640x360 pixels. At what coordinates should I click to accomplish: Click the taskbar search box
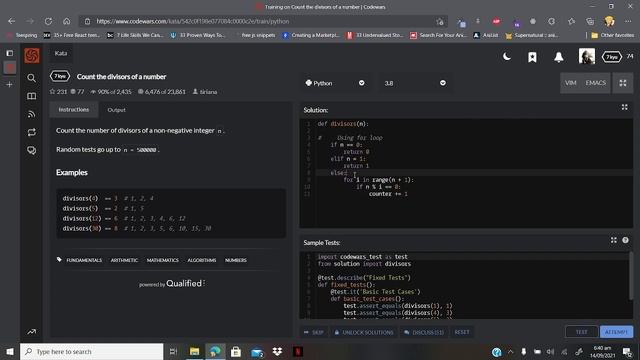(91, 351)
